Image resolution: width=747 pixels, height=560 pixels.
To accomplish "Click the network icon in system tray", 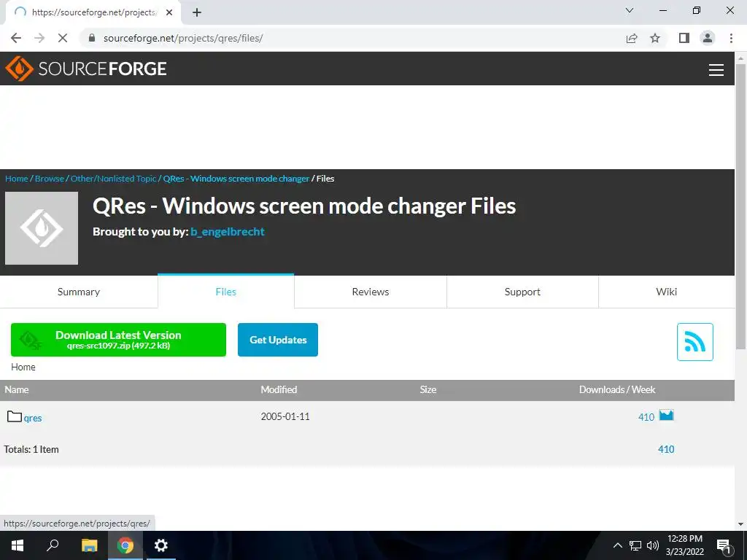I will tap(635, 545).
